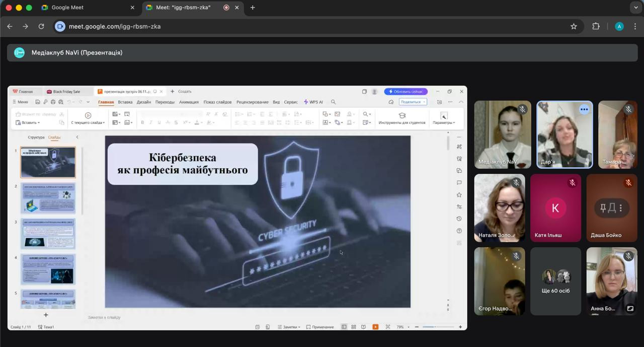Open the Chrome extensions puzzle icon

click(596, 26)
